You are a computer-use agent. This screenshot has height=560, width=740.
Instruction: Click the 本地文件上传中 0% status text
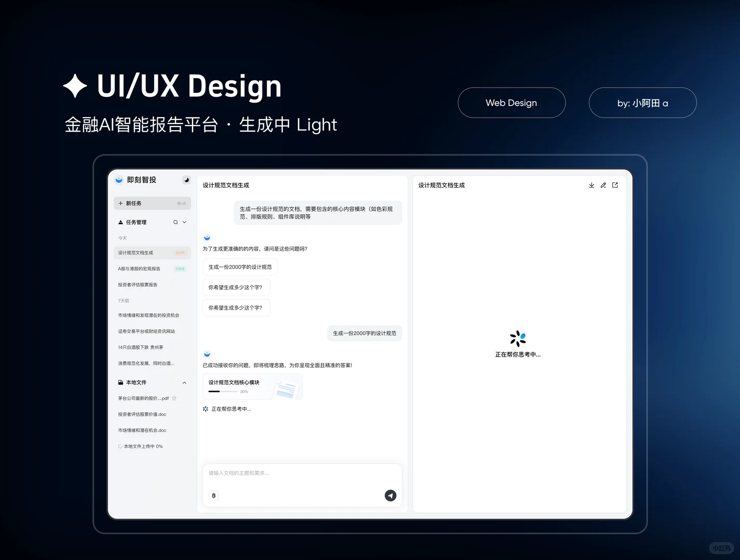click(143, 446)
